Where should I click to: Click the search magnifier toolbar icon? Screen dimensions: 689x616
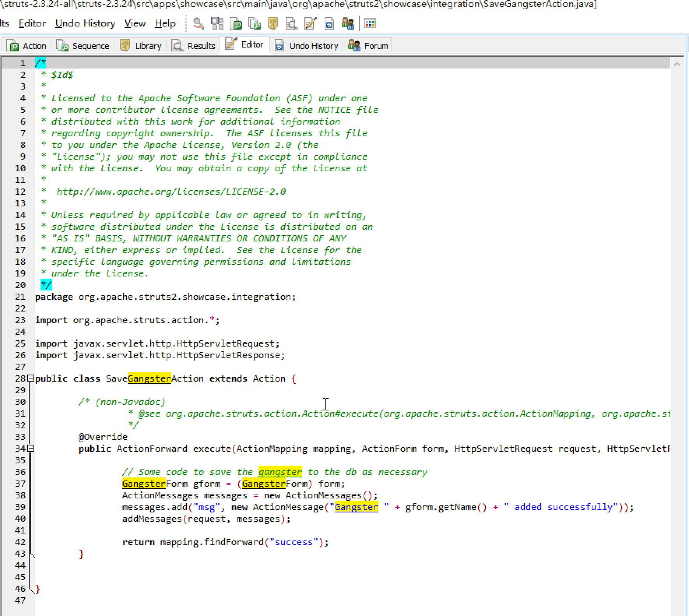click(199, 24)
